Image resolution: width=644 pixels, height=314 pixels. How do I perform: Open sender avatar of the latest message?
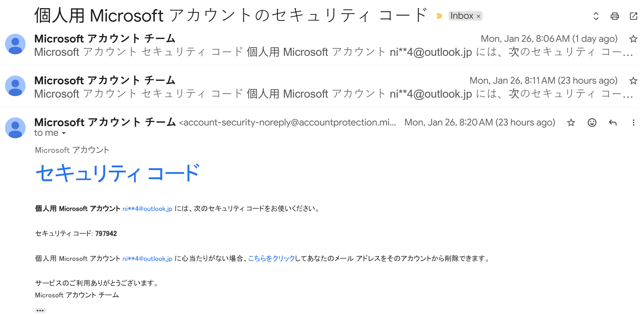click(16, 127)
